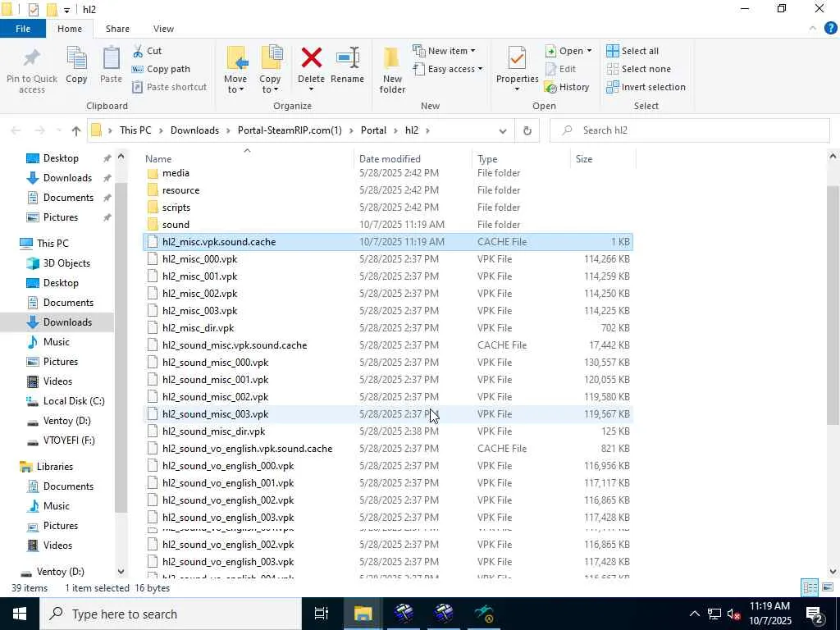Open 3D Objects in navigation pane
The image size is (840, 630).
[x=66, y=263]
